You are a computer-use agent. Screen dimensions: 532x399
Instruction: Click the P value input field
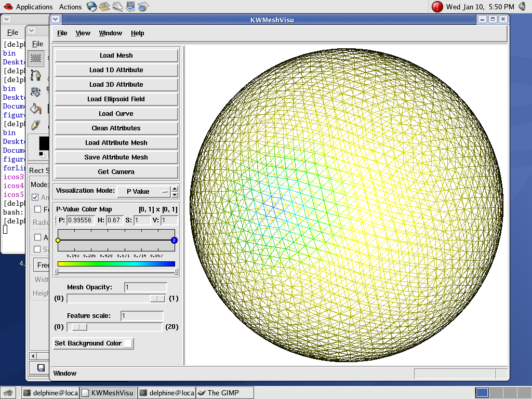pyautogui.click(x=81, y=220)
